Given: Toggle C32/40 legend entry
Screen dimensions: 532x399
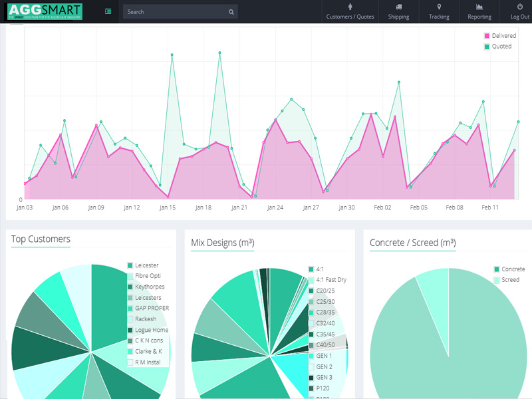Looking at the screenshot, I should [x=322, y=323].
